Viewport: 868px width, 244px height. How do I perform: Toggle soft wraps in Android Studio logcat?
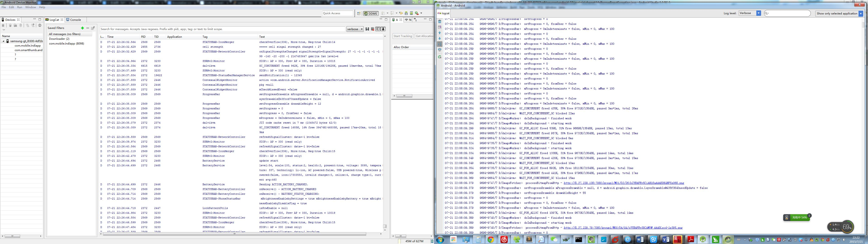tap(439, 44)
